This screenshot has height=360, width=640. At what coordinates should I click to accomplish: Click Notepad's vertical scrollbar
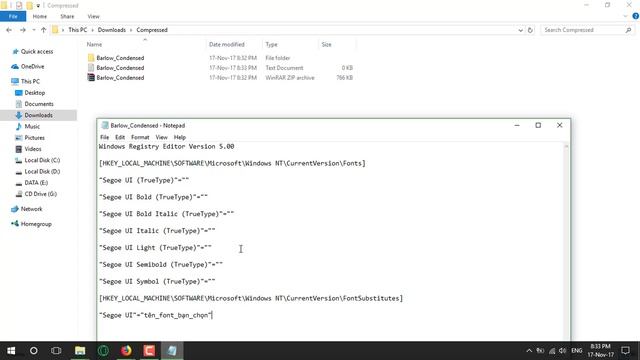click(566, 241)
